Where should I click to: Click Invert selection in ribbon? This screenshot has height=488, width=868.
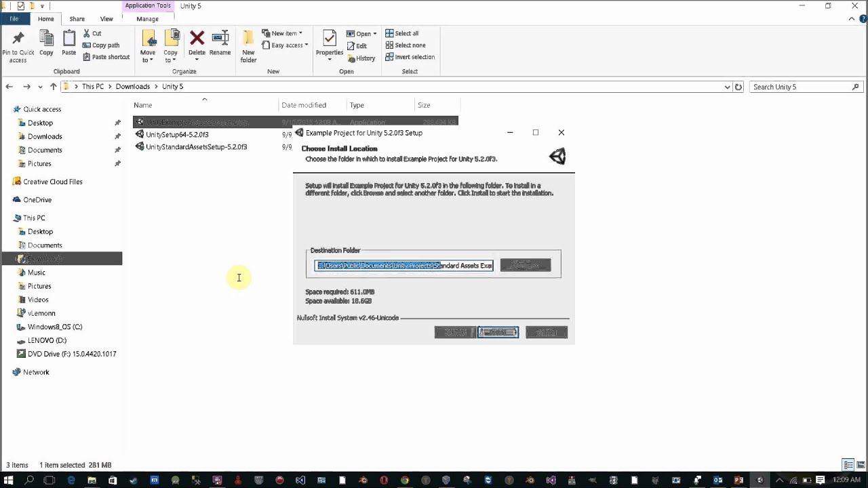[410, 57]
